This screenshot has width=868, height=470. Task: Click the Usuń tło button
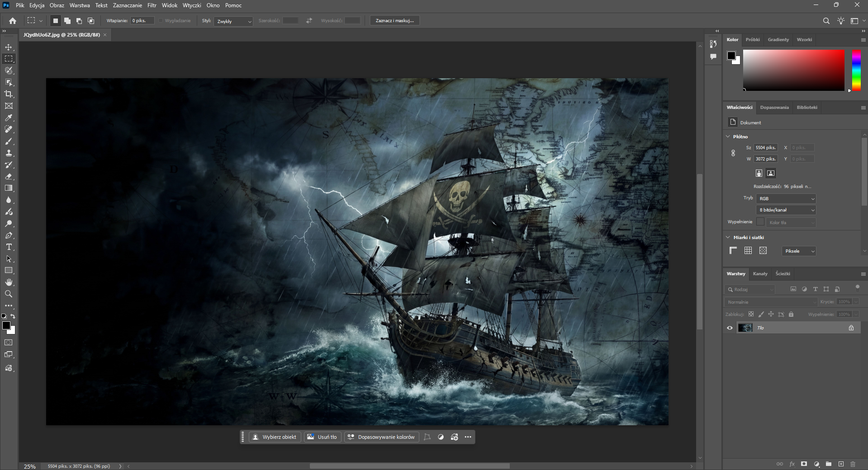point(323,437)
